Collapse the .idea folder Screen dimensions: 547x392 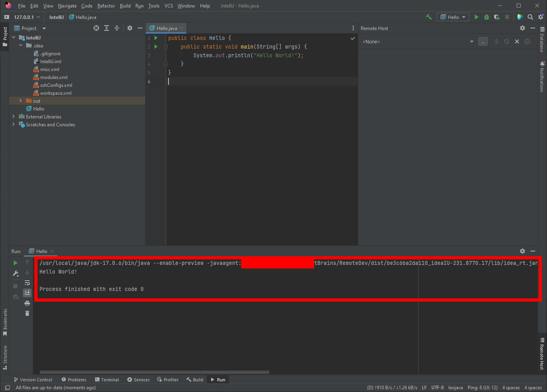[21, 45]
